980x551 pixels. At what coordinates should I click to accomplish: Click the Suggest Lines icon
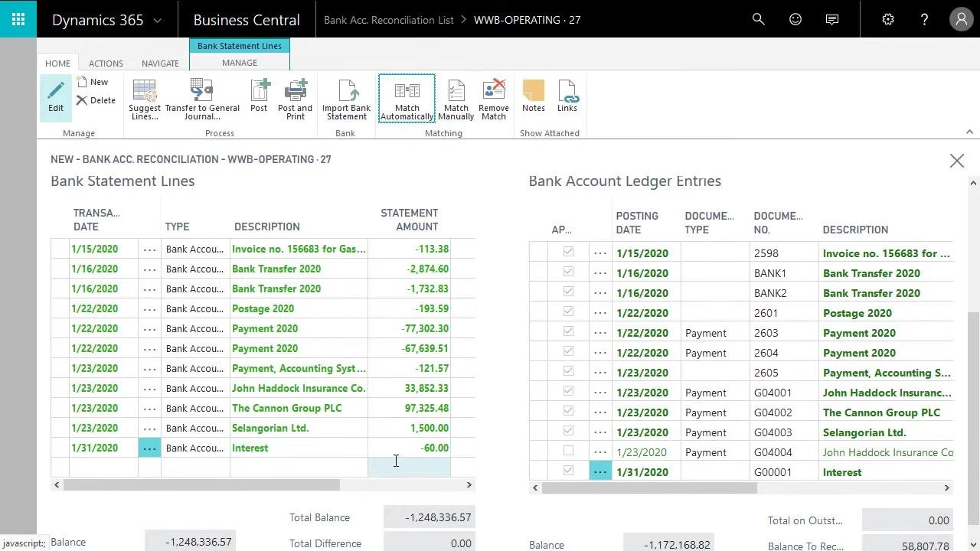[145, 99]
